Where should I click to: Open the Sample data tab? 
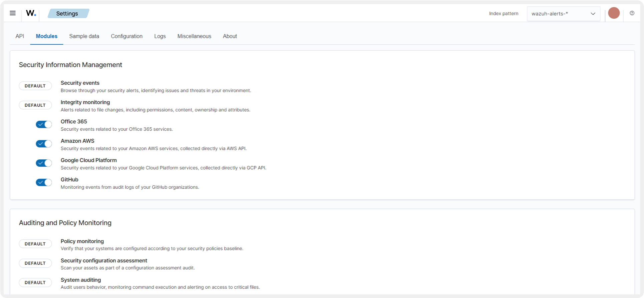click(x=84, y=36)
